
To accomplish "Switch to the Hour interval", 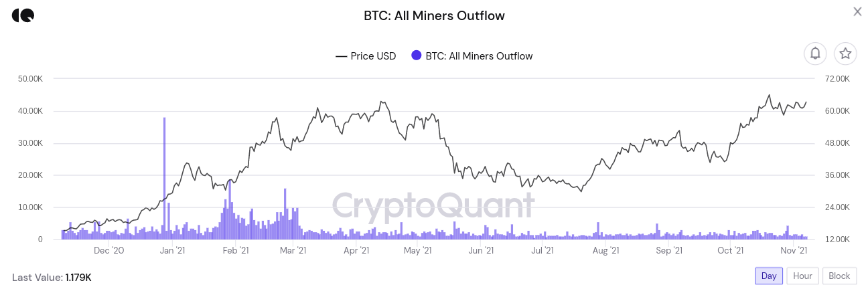I will (x=802, y=276).
